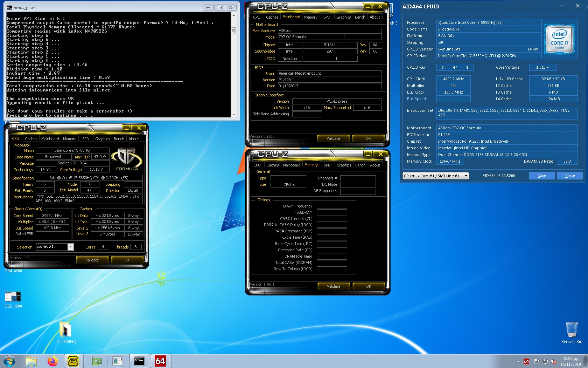Viewport: 588px width, 368px height.
Task: Click the hexus_pifast window title icon
Action: click(x=9, y=7)
